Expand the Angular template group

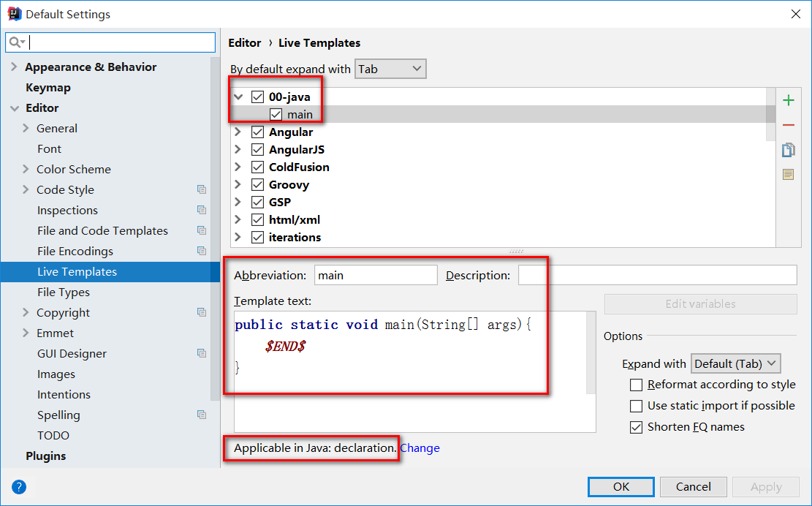238,132
